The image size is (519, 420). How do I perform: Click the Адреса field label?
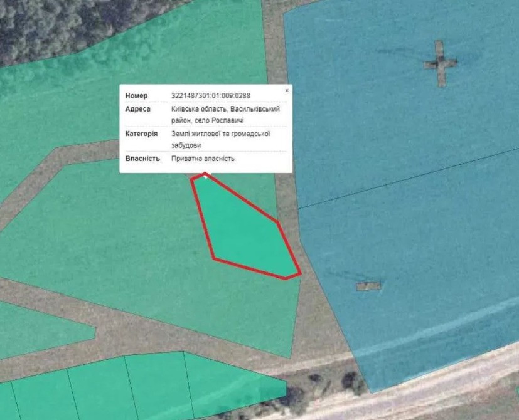point(137,109)
